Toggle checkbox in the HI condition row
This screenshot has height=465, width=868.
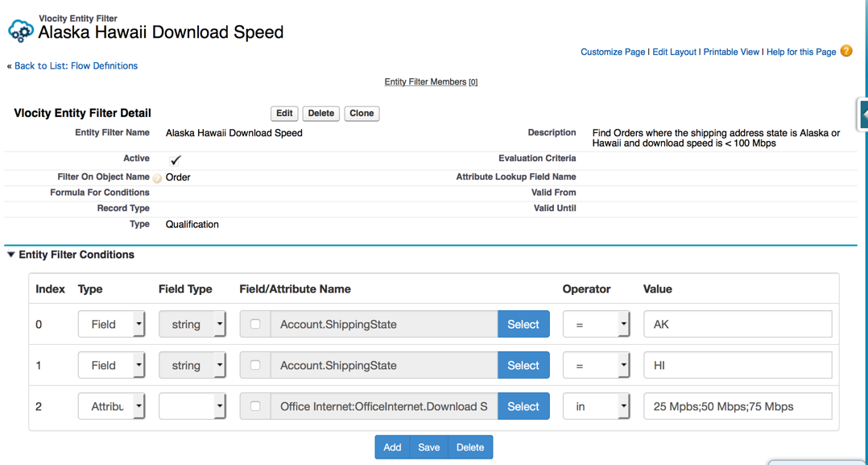[255, 365]
